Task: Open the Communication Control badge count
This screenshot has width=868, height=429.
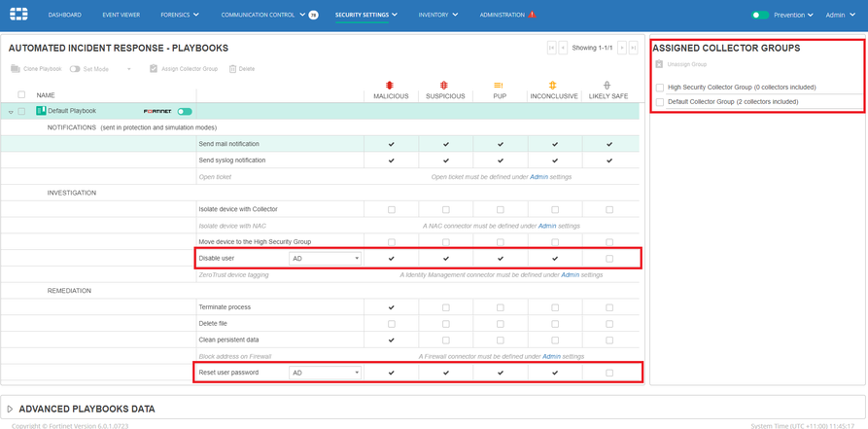Action: coord(313,15)
